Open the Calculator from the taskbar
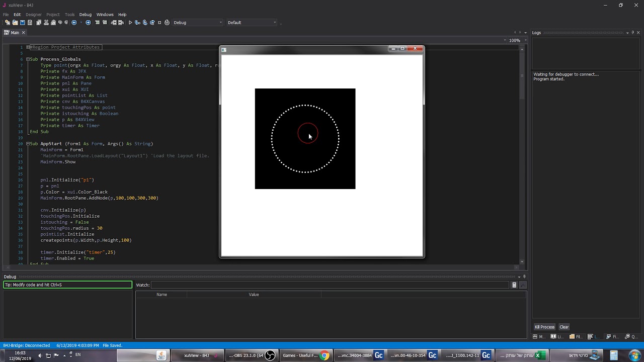 (x=614, y=355)
